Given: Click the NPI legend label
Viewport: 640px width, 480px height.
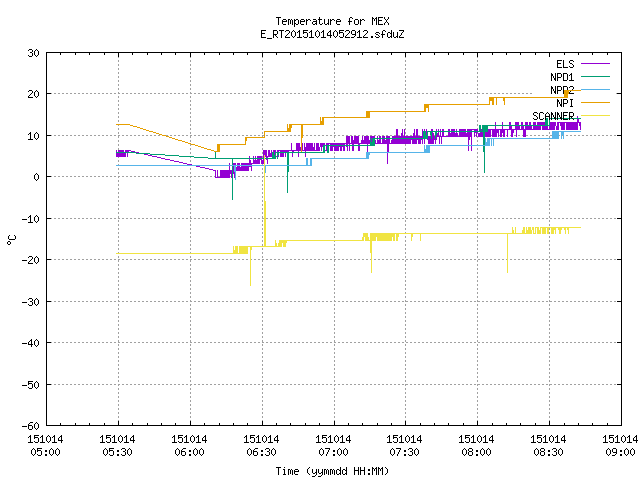Looking at the screenshot, I should point(565,103).
